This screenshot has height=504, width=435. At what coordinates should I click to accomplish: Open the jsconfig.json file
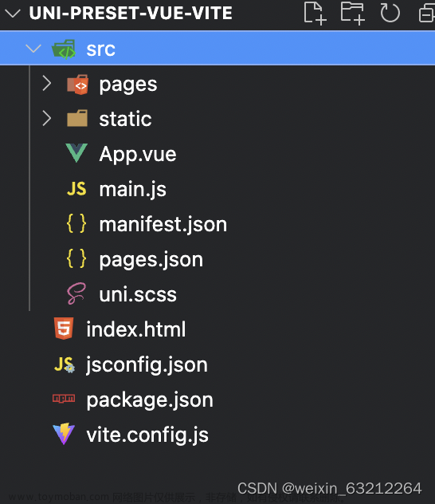click(x=147, y=364)
